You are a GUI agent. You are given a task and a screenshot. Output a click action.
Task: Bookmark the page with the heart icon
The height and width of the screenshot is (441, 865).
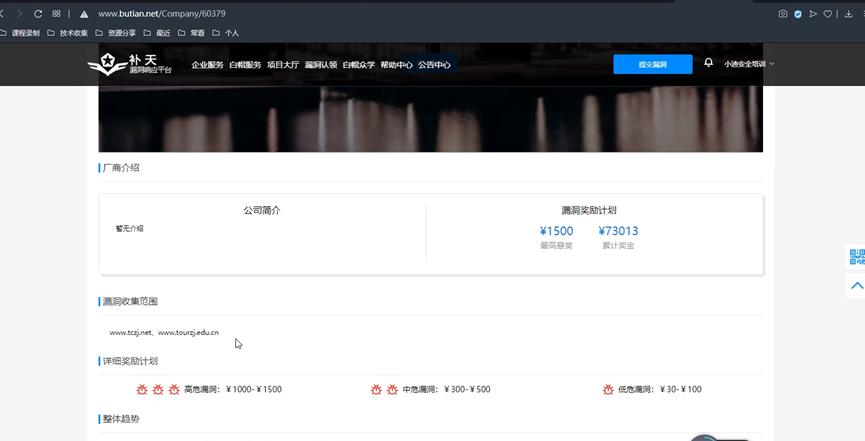coord(827,14)
